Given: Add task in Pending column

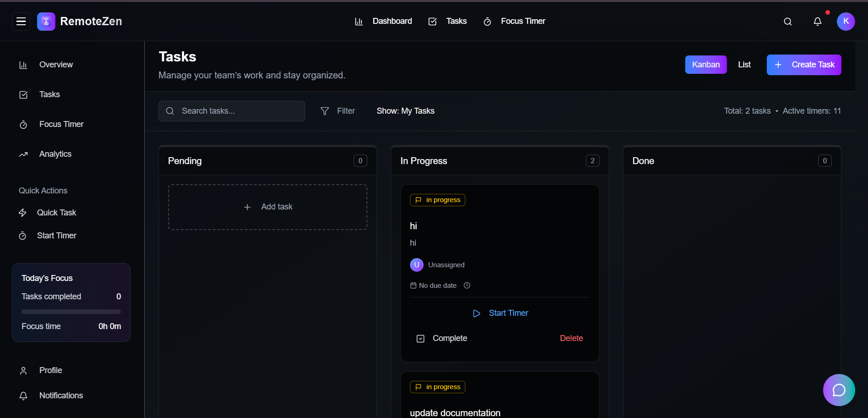Looking at the screenshot, I should [x=267, y=207].
